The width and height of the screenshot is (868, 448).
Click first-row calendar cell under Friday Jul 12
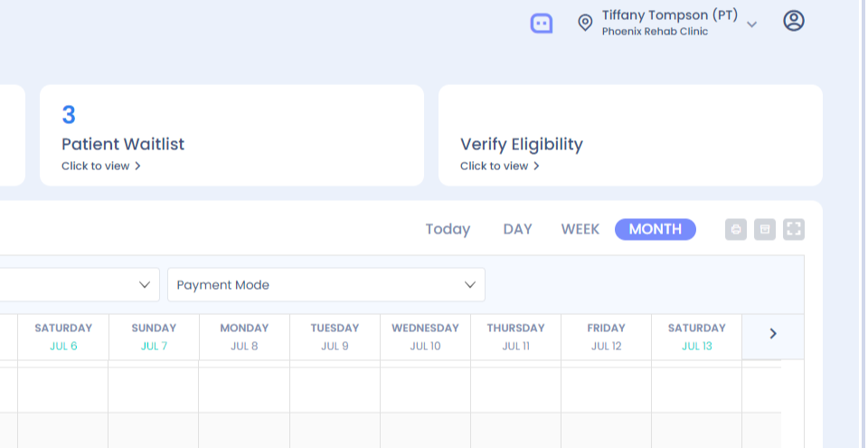pyautogui.click(x=606, y=390)
